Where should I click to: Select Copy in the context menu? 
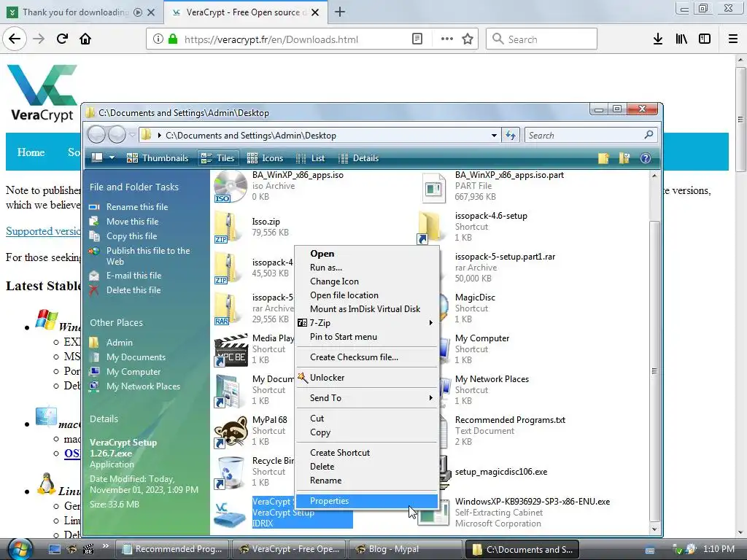coord(366,432)
